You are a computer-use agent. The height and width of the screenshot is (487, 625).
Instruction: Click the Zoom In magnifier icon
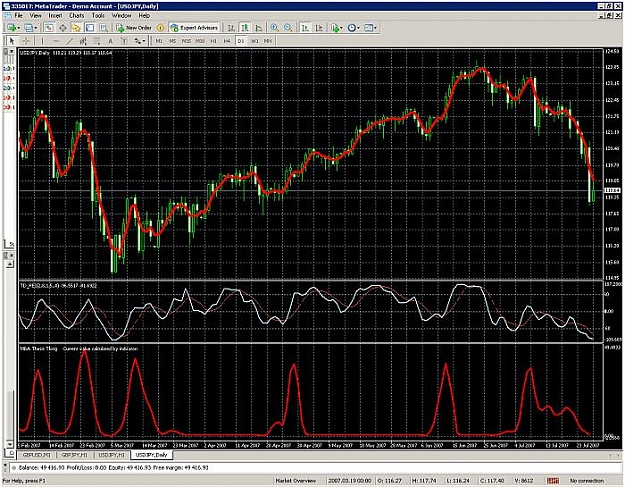point(274,28)
